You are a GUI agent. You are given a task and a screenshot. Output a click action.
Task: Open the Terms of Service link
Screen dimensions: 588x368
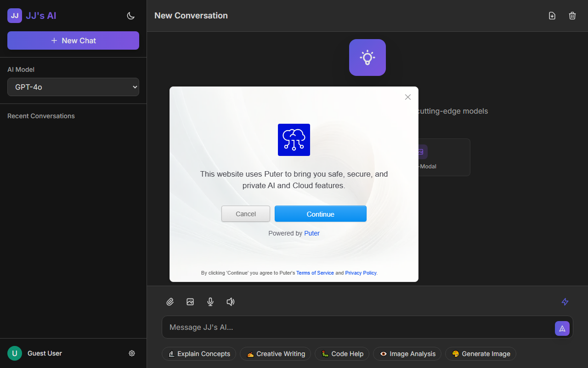click(315, 273)
